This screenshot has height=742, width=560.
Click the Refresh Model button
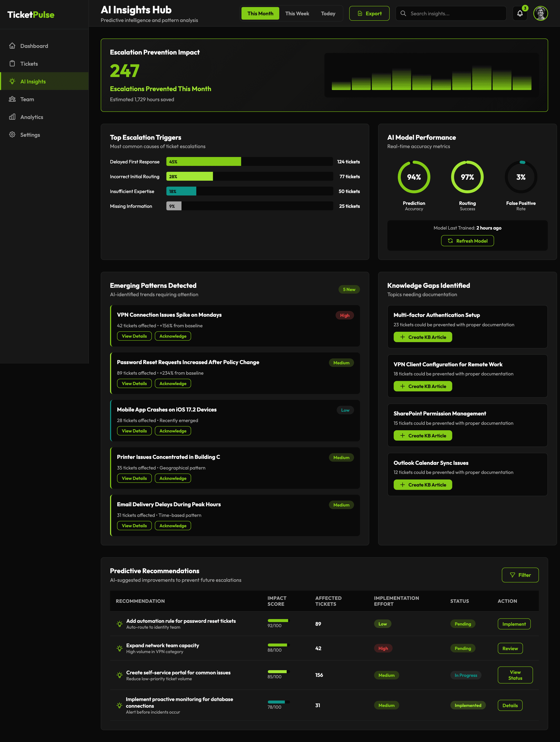(467, 240)
